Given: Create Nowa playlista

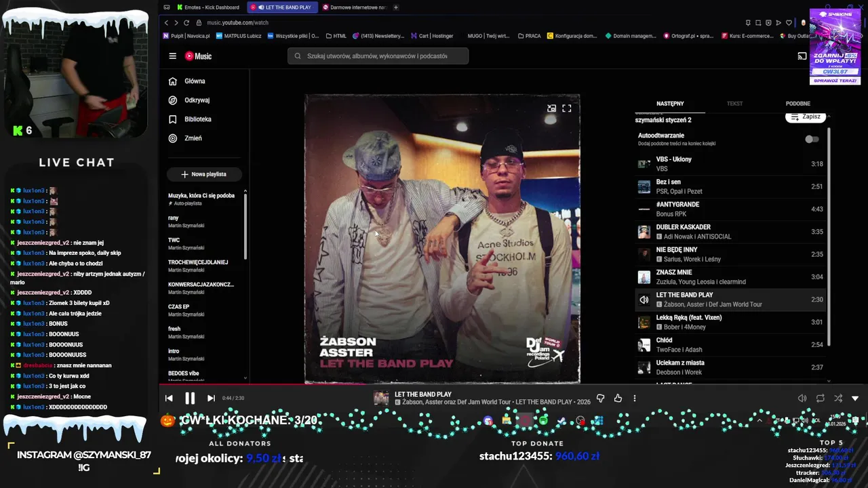Looking at the screenshot, I should tap(204, 174).
